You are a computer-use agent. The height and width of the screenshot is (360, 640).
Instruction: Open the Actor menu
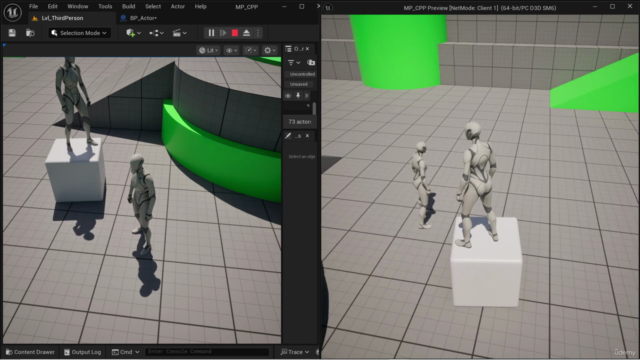[178, 7]
